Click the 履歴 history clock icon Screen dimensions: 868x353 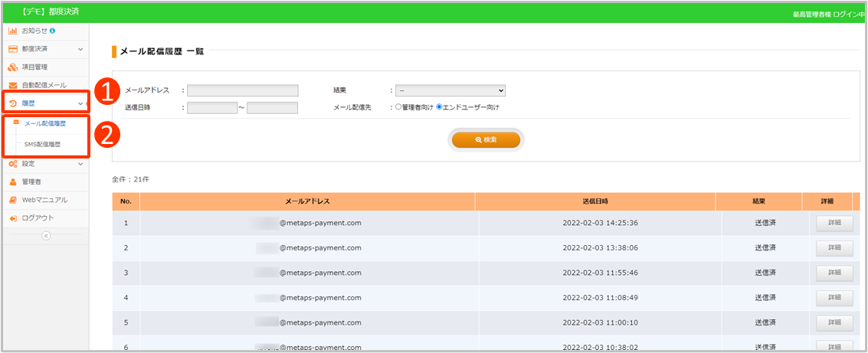coord(13,103)
